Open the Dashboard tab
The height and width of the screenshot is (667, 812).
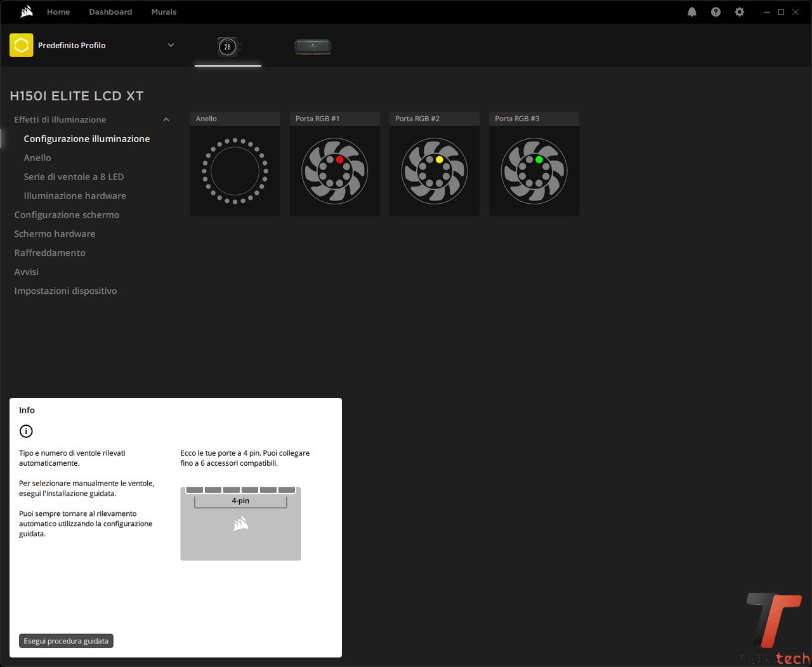point(110,12)
